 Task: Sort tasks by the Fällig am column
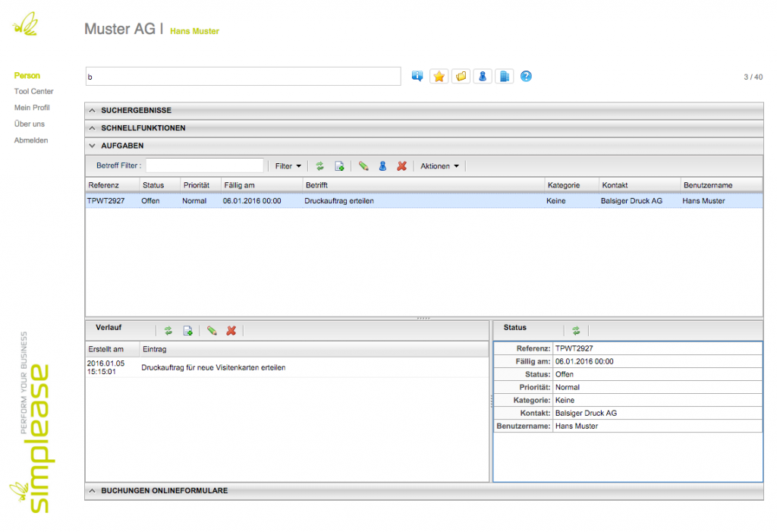(x=262, y=185)
